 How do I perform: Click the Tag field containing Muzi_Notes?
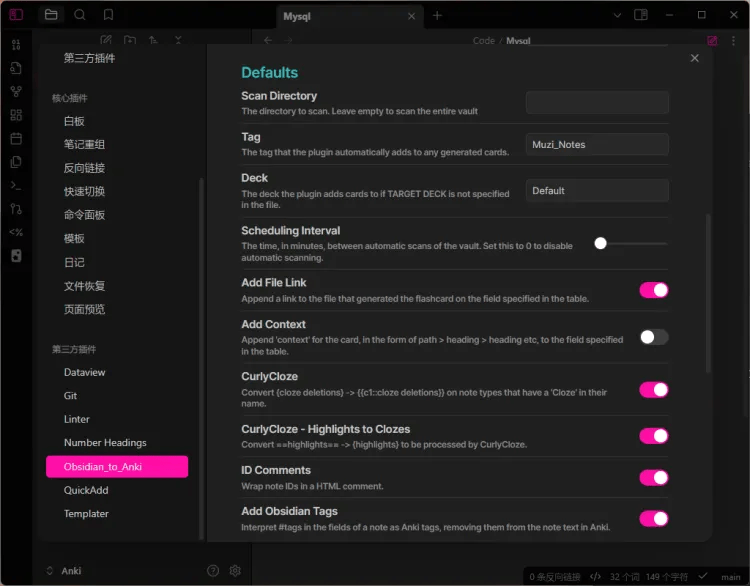pyautogui.click(x=597, y=144)
